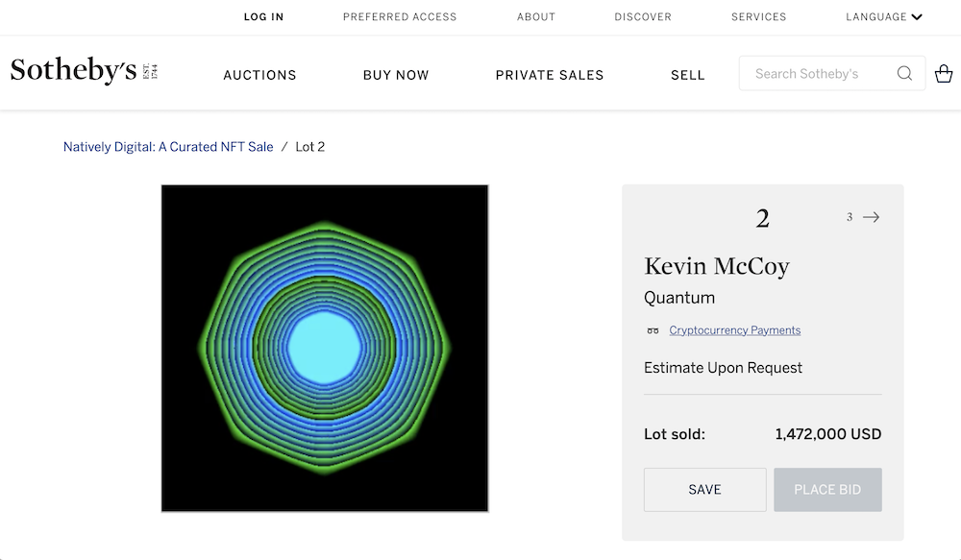The width and height of the screenshot is (961, 560).
Task: Open Preferred Access link
Action: tap(400, 16)
